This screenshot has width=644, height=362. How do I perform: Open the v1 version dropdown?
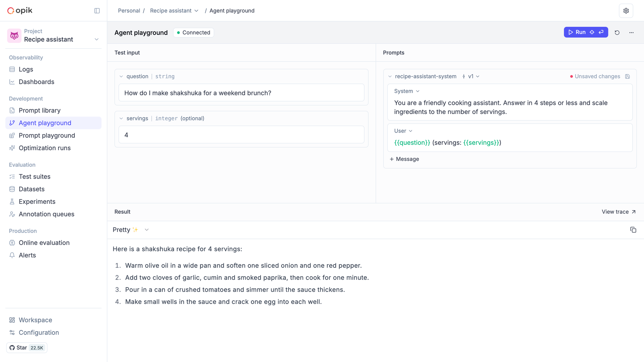[471, 76]
